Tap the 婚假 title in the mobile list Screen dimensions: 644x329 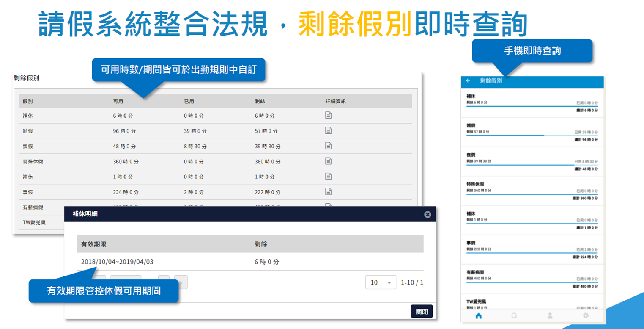[471, 126]
